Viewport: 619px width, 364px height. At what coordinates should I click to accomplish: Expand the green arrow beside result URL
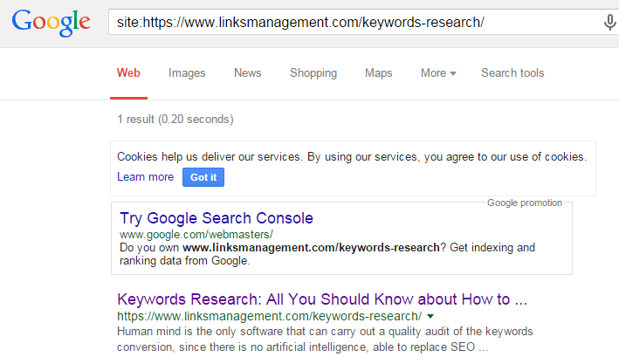(430, 316)
